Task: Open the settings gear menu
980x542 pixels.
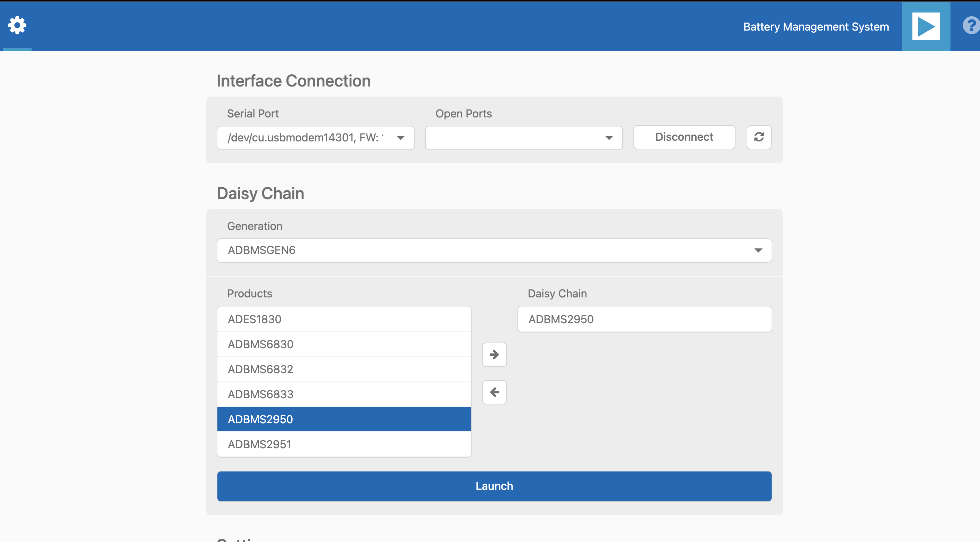Action: [x=17, y=25]
